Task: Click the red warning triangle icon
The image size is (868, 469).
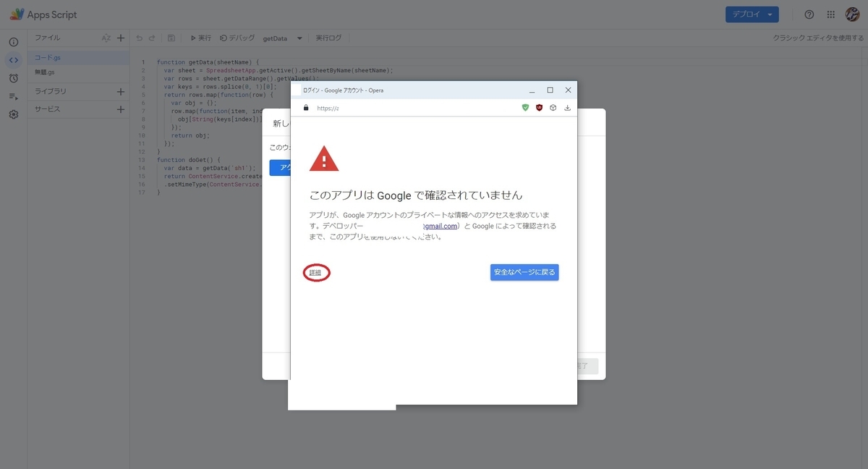Action: coord(323,159)
